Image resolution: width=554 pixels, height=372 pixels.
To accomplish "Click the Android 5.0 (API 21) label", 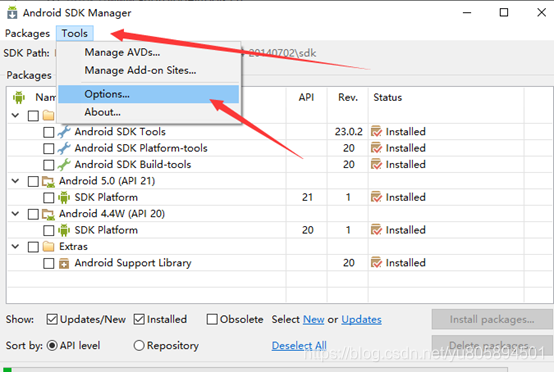I will pos(107,181).
